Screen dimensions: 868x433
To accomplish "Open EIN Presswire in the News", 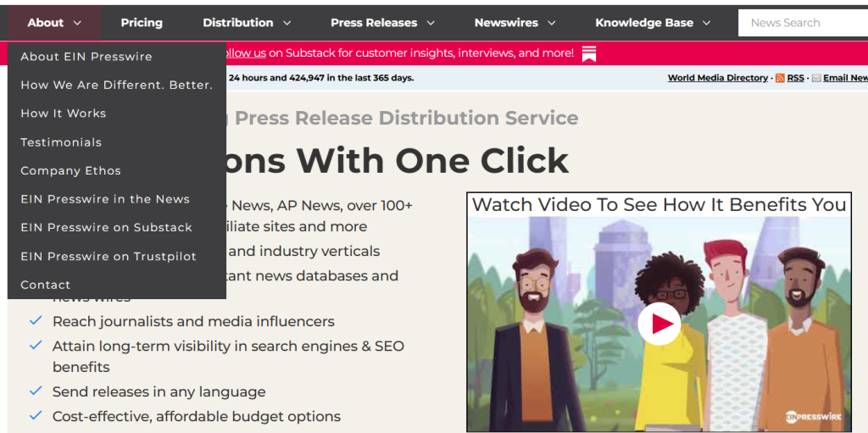I will 105,199.
